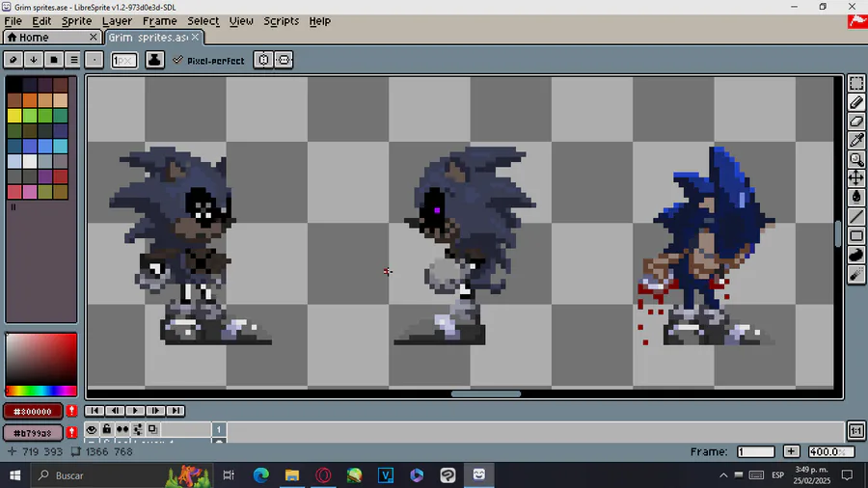Select the orange palette swatch

click(x=29, y=100)
